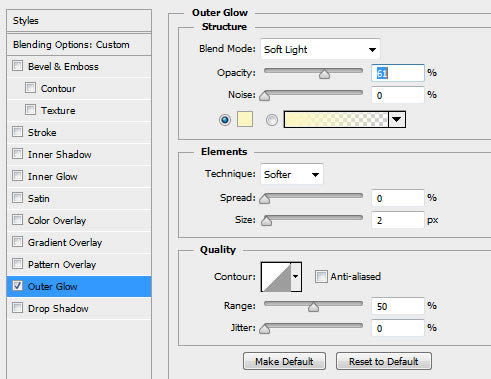Screen dimensions: 491x379
Task: Enable the Texture checkbox
Action: click(30, 110)
